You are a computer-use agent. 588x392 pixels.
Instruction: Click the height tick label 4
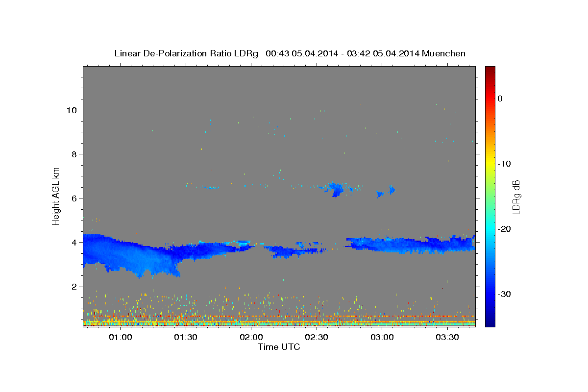coord(75,242)
